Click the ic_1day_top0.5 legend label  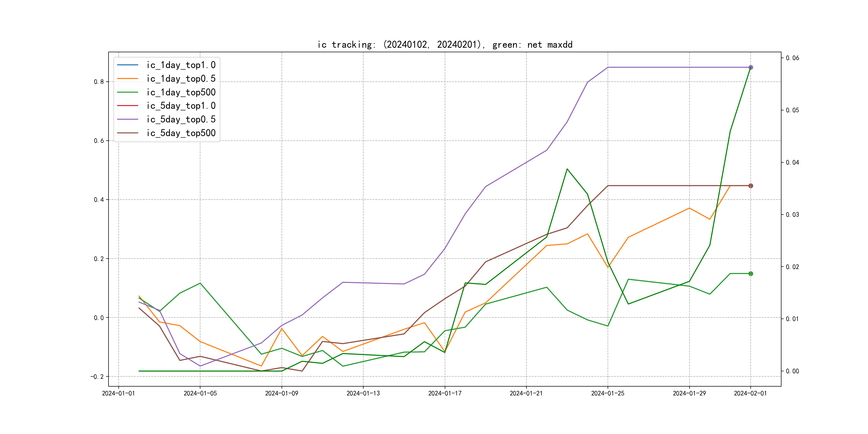point(181,78)
